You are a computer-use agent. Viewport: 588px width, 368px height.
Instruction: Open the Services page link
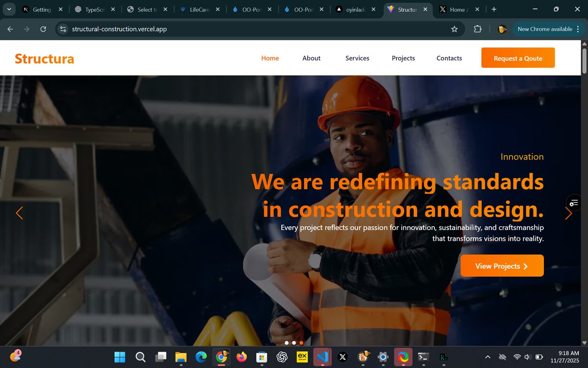(x=357, y=58)
